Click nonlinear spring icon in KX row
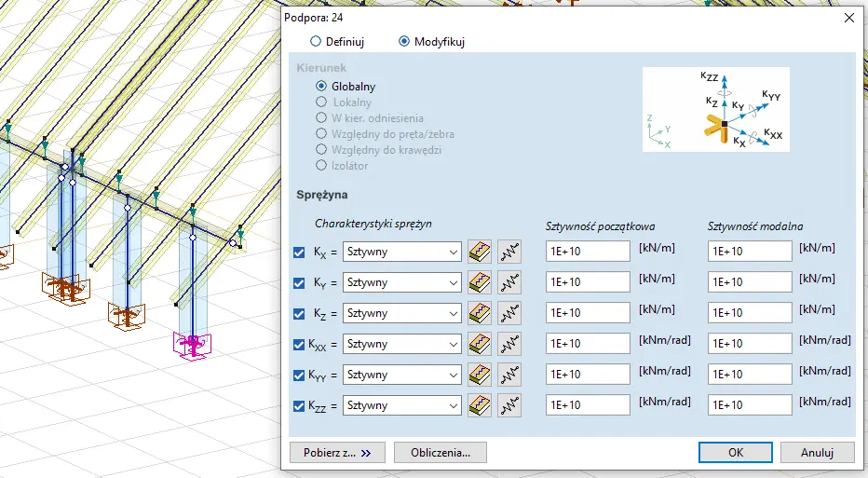This screenshot has height=478, width=868. coord(509,252)
